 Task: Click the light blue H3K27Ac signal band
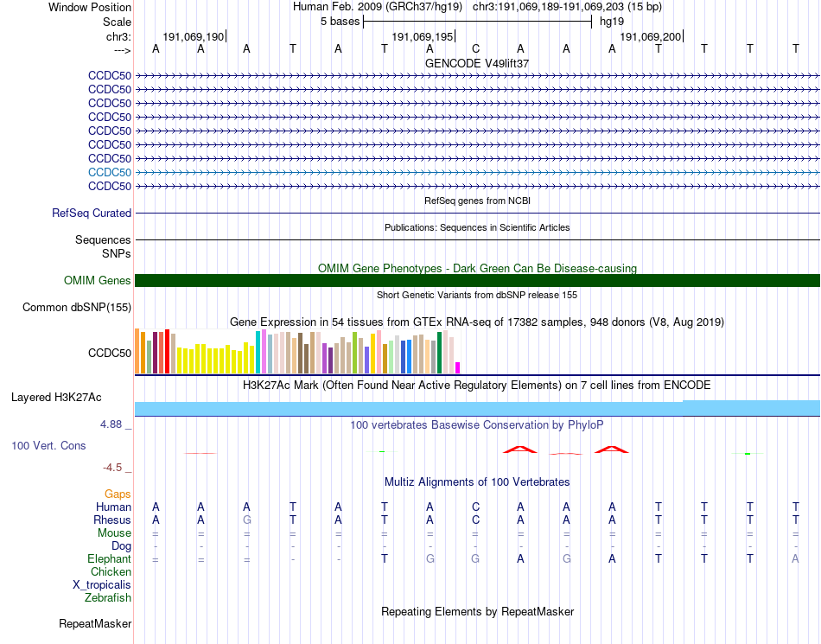[477, 408]
